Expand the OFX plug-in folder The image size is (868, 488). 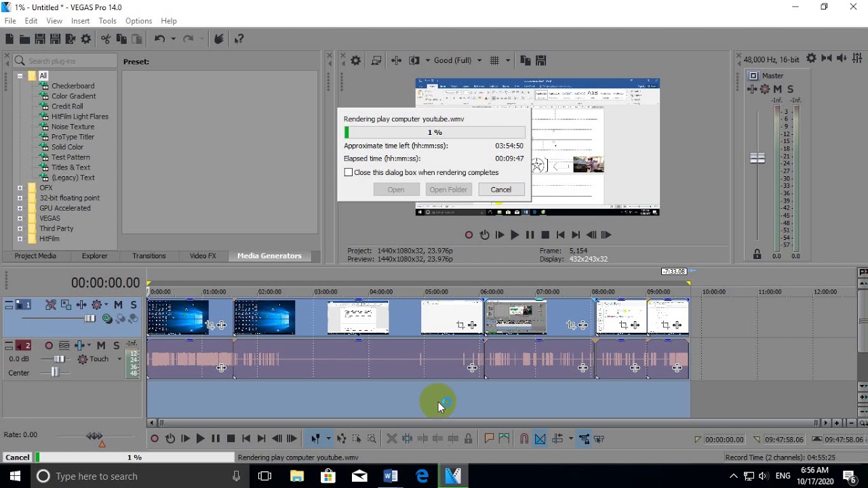coord(20,188)
